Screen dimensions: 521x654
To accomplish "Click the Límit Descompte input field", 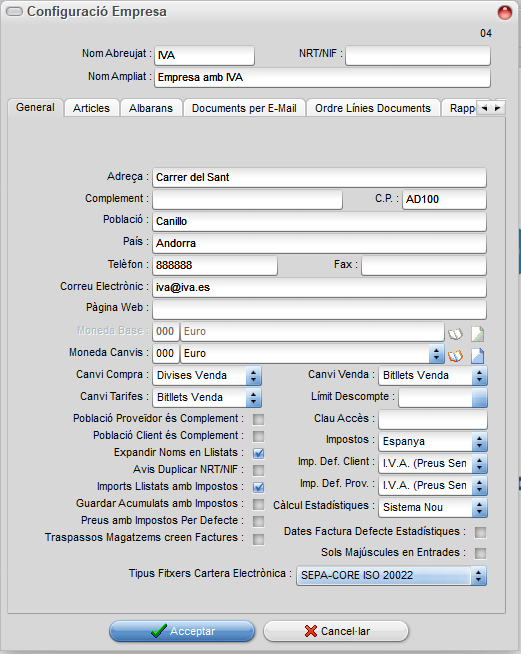I will 435,397.
